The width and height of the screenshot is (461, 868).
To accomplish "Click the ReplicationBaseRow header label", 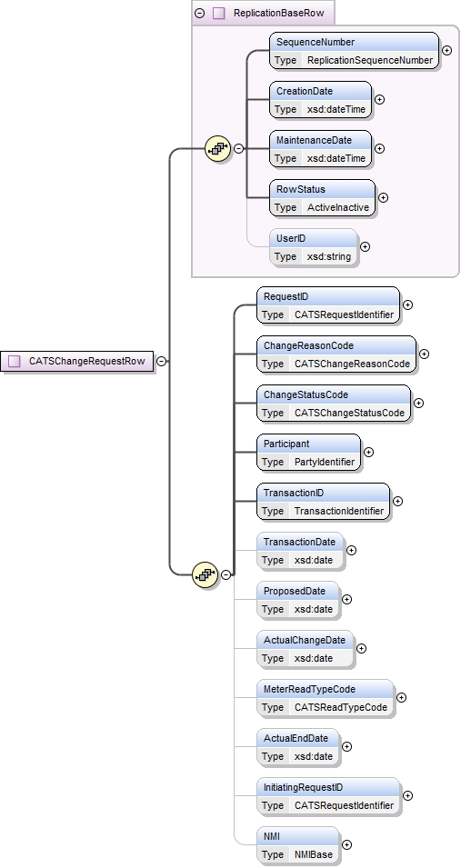I will pos(279,13).
